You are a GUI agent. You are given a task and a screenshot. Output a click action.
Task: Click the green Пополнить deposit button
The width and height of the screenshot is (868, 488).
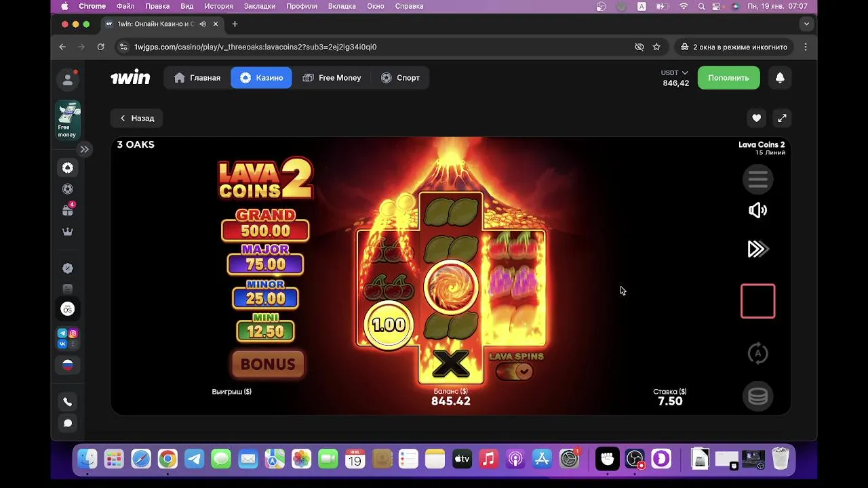(728, 78)
